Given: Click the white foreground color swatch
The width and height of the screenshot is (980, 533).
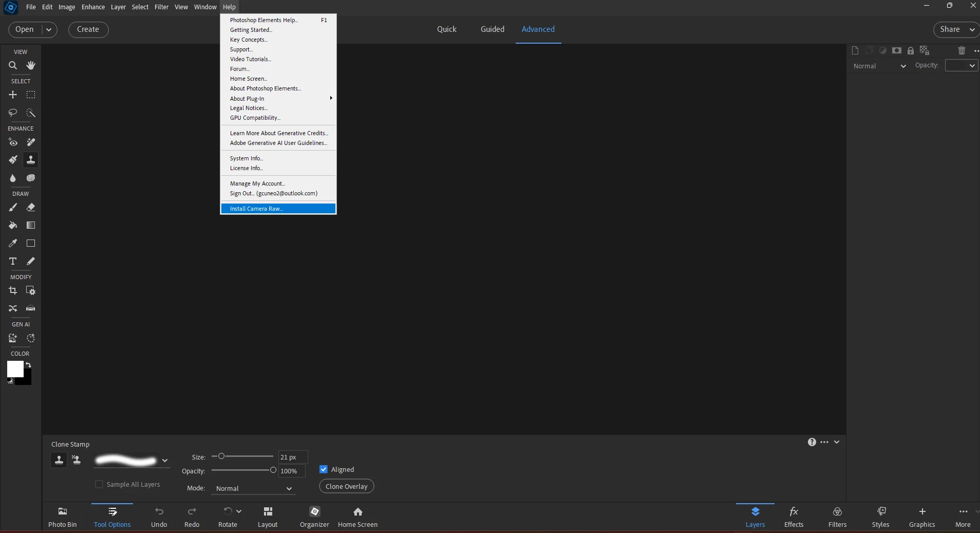Looking at the screenshot, I should pos(15,369).
